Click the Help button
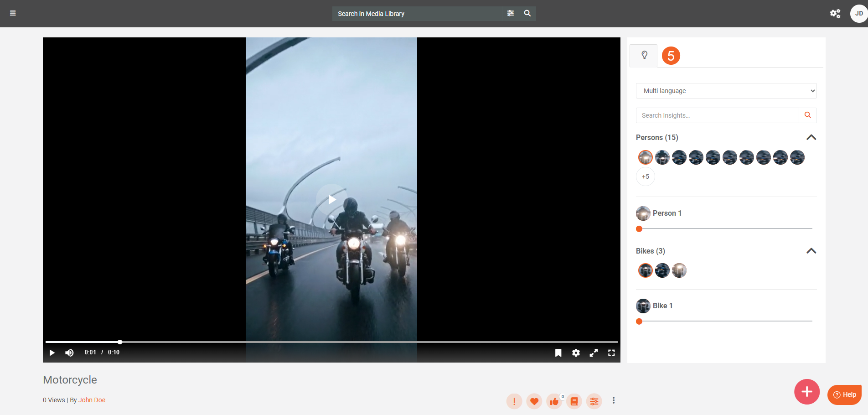868x415 pixels. pos(844,394)
